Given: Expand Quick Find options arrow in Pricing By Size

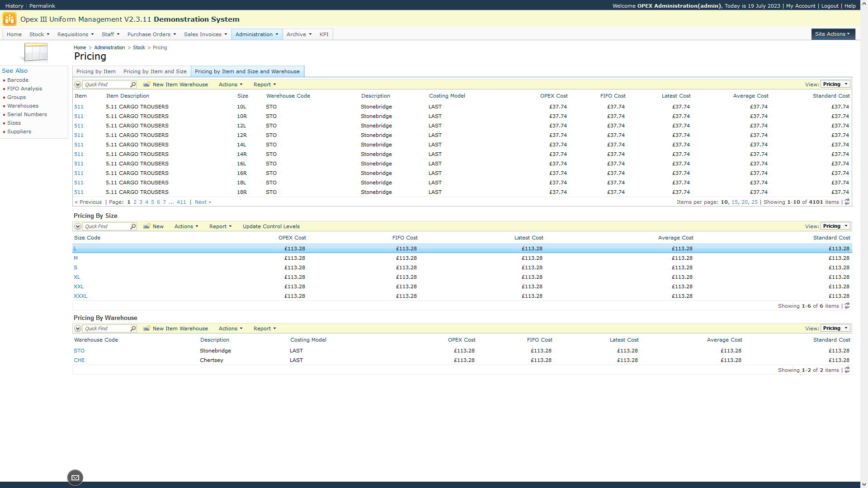Looking at the screenshot, I should click(78, 226).
